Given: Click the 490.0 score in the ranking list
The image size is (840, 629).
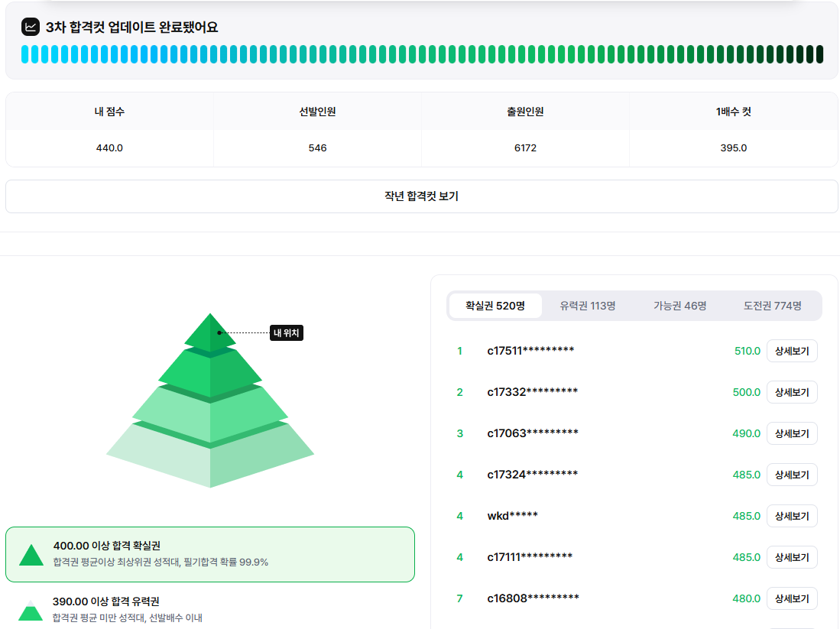Looking at the screenshot, I should click(746, 433).
